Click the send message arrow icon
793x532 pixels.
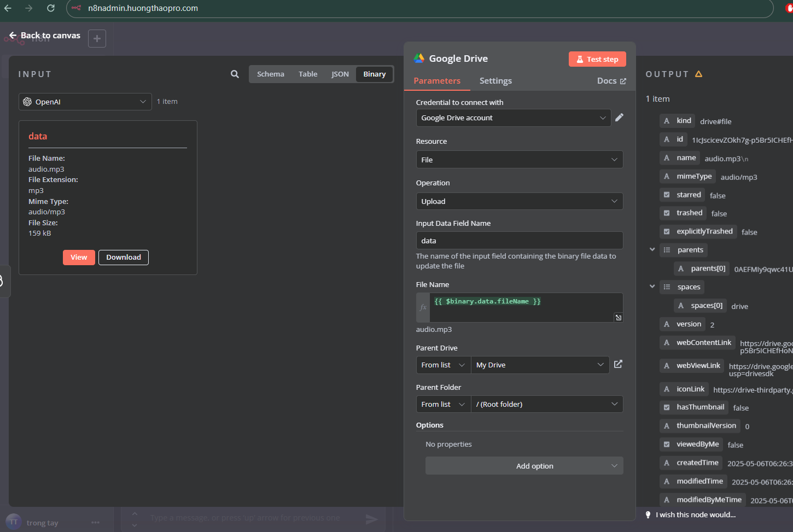[x=371, y=519]
